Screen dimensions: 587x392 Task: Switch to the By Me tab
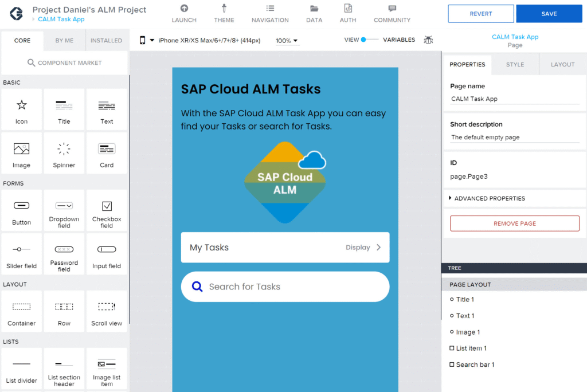[64, 41]
